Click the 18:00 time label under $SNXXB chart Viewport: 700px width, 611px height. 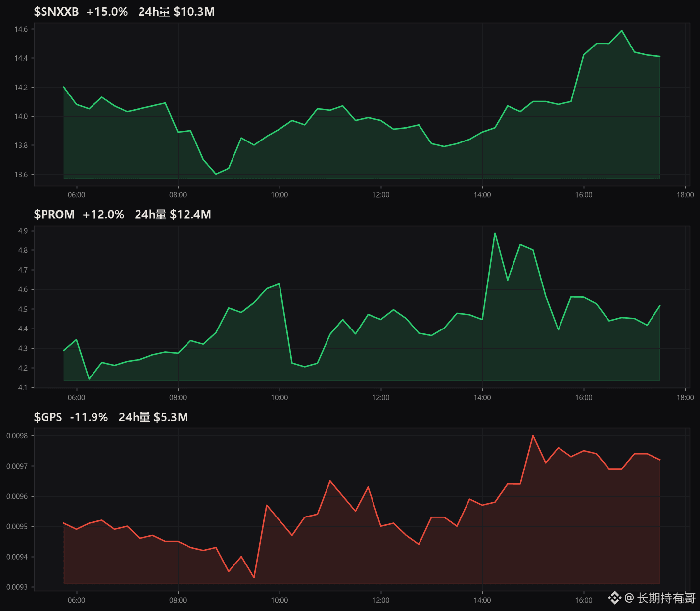685,195
